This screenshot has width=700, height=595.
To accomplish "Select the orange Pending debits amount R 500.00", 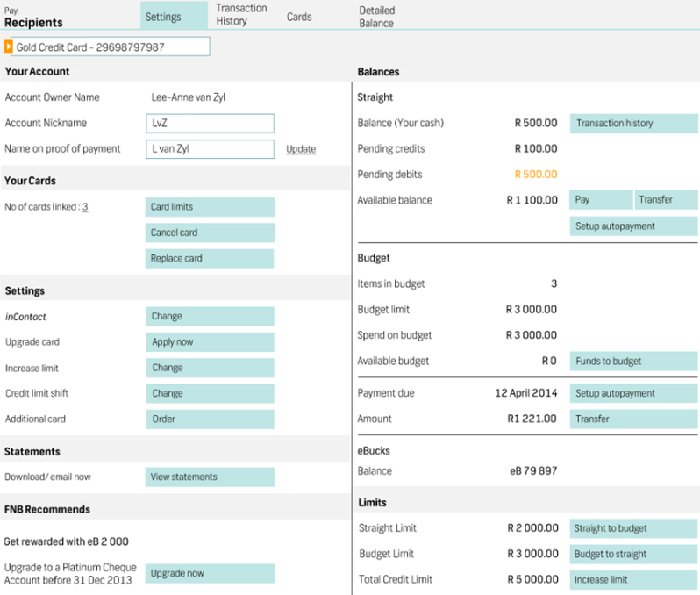I will click(x=536, y=175).
